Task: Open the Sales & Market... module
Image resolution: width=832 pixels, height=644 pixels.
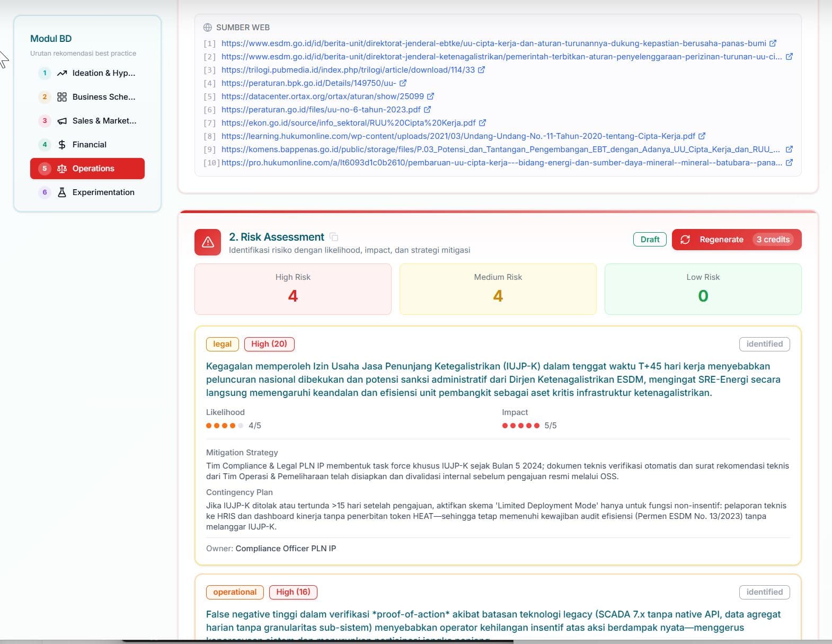Action: pyautogui.click(x=87, y=121)
